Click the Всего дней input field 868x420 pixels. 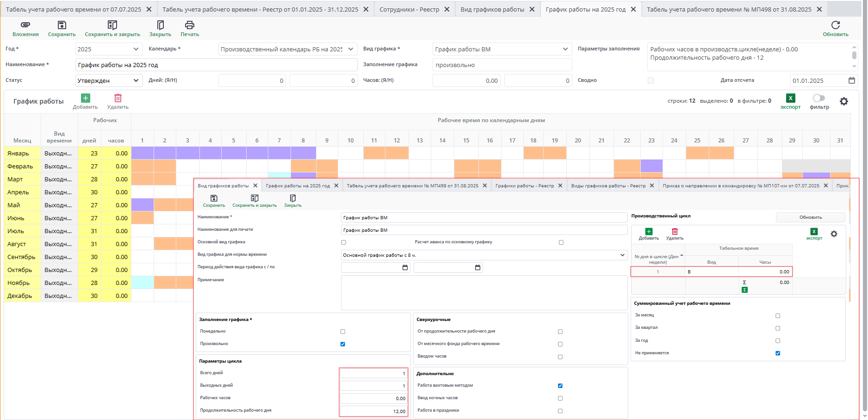click(x=374, y=373)
